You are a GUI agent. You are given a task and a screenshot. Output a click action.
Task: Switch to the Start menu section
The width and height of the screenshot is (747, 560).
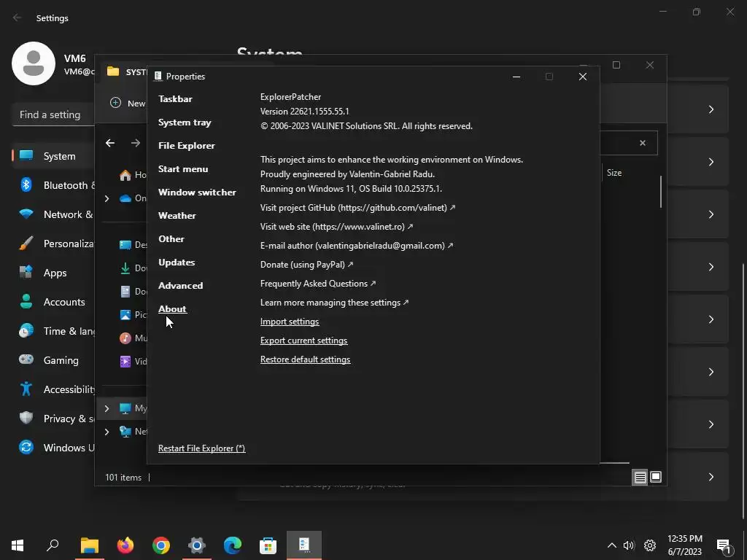(x=183, y=169)
